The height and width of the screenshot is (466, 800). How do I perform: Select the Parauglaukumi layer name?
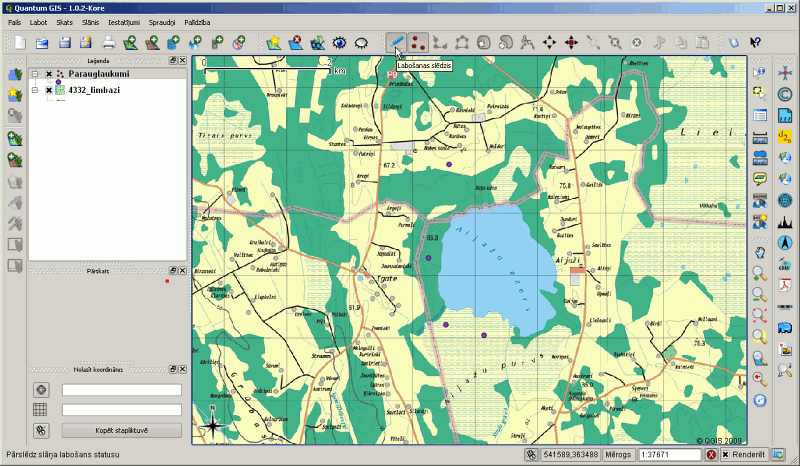pyautogui.click(x=98, y=74)
